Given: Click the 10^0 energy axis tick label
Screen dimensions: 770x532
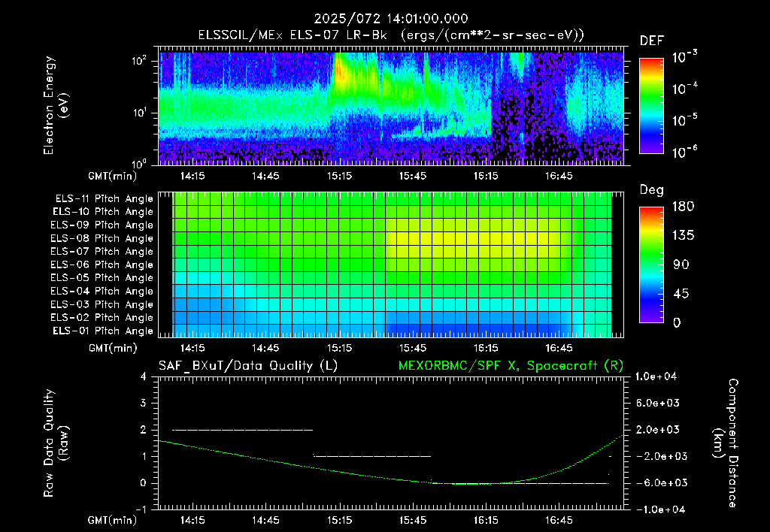Looking at the screenshot, I should point(139,163).
